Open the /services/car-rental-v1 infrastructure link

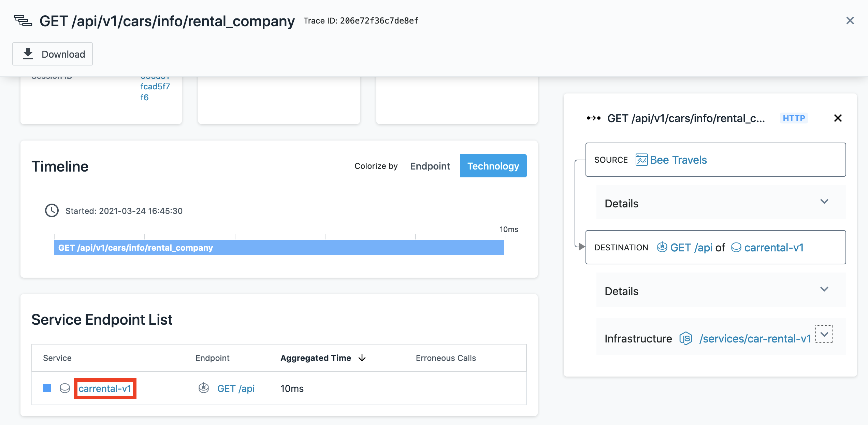click(x=755, y=338)
